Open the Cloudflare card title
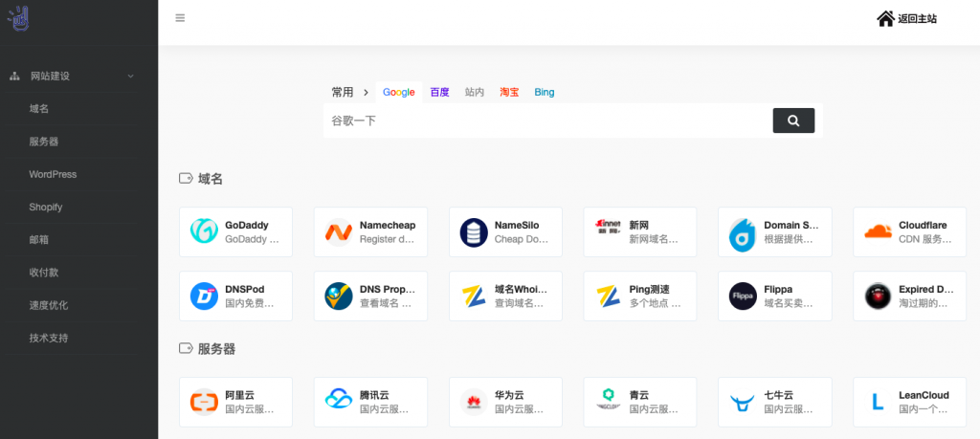Viewport: 980px width, 439px height. (923, 226)
